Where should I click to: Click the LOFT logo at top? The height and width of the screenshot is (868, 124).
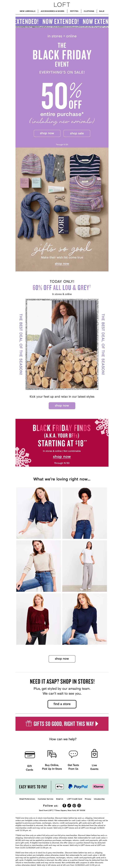[62, 4]
